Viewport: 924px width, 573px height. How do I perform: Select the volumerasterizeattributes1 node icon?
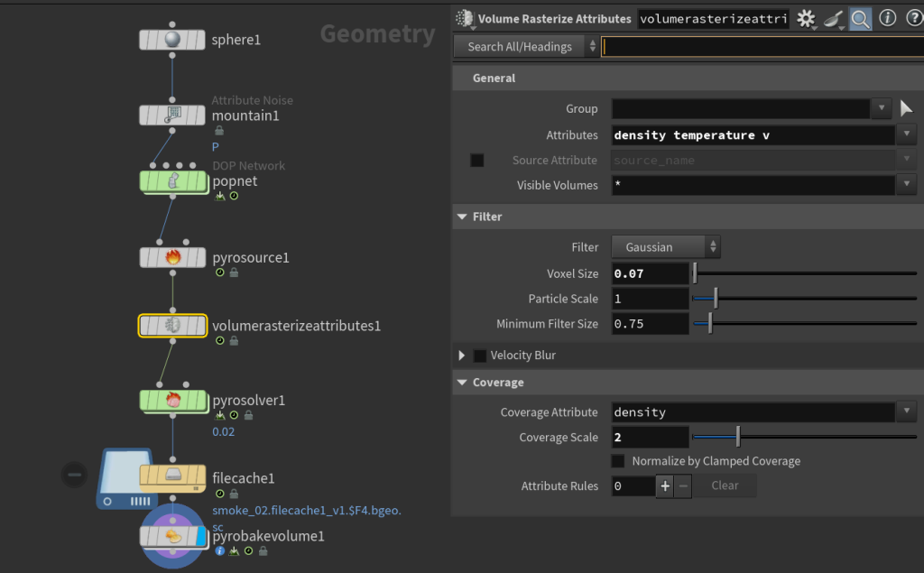(x=172, y=326)
